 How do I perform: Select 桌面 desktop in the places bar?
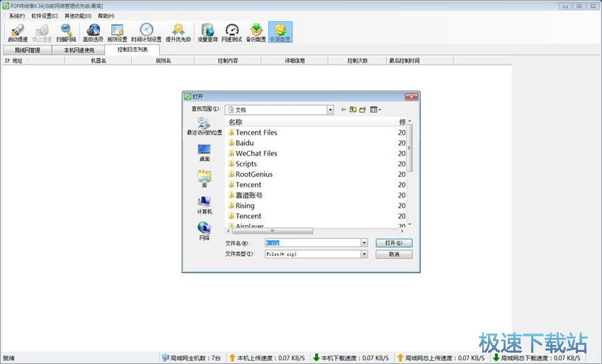pos(204,153)
